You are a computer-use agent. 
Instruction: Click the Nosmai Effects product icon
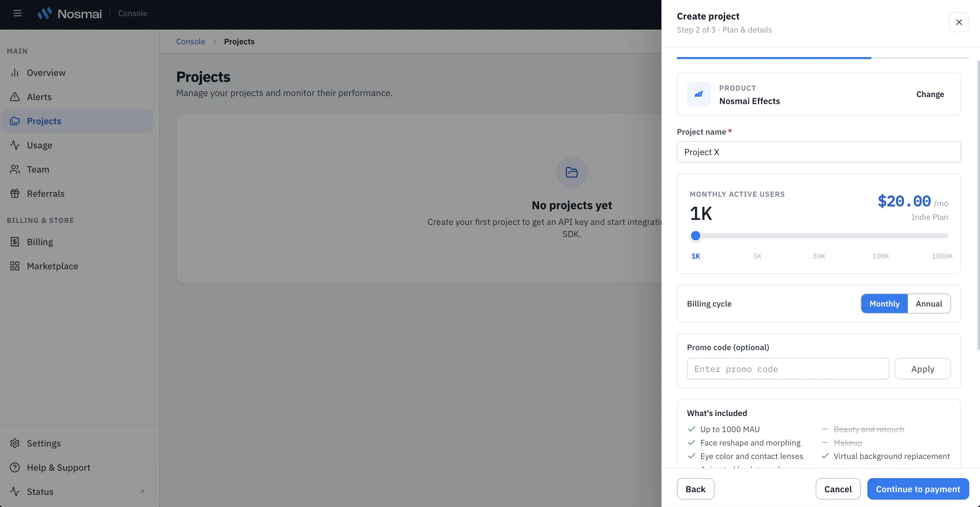(699, 94)
